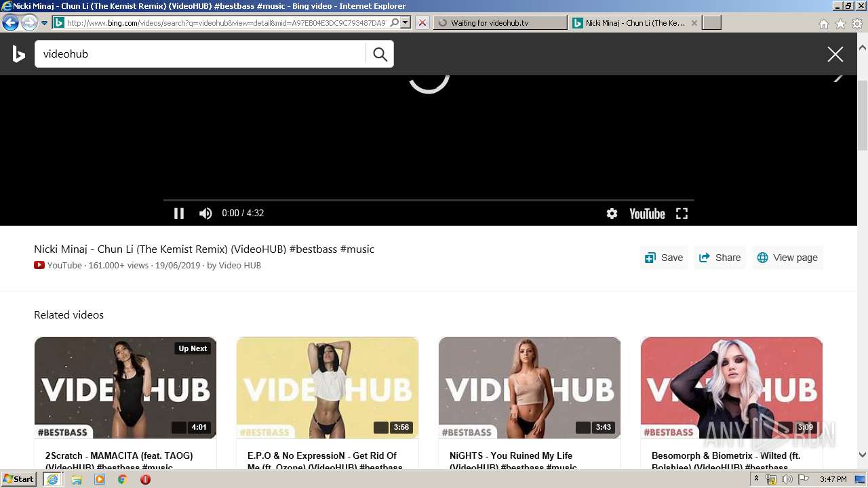The height and width of the screenshot is (488, 868).
Task: Open recent pages dropdown arrow
Action: [x=44, y=23]
